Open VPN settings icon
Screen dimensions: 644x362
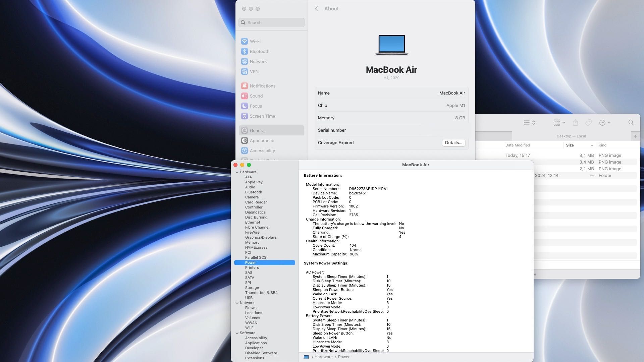tap(245, 71)
